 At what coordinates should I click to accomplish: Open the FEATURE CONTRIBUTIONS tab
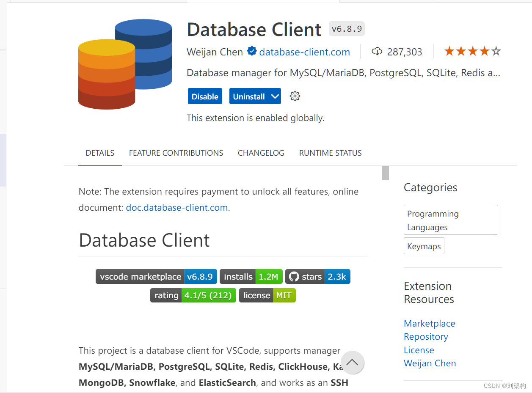pyautogui.click(x=176, y=153)
